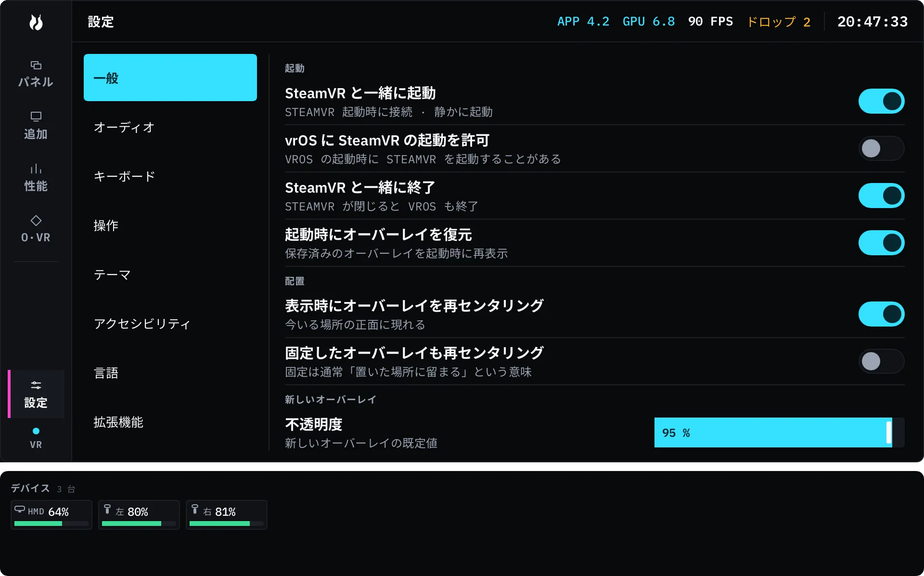Viewport: 924px width, 576px height.
Task: Open the 追加 sidebar section
Action: click(x=36, y=126)
